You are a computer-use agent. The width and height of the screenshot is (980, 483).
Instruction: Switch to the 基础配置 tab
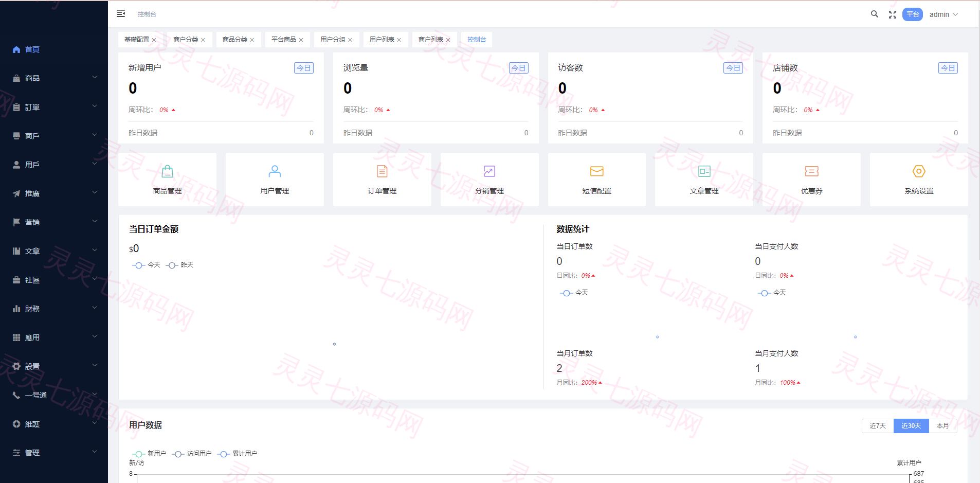(137, 40)
